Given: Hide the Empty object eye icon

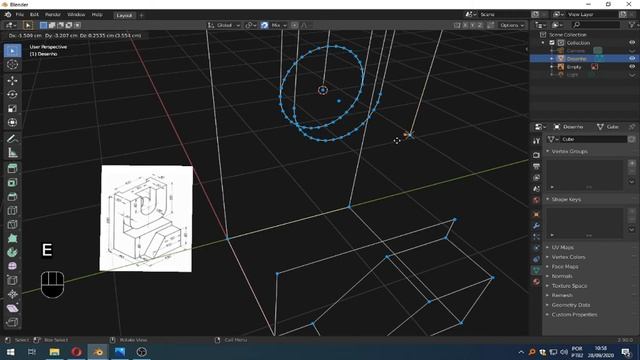Looking at the screenshot, I should click(x=632, y=67).
